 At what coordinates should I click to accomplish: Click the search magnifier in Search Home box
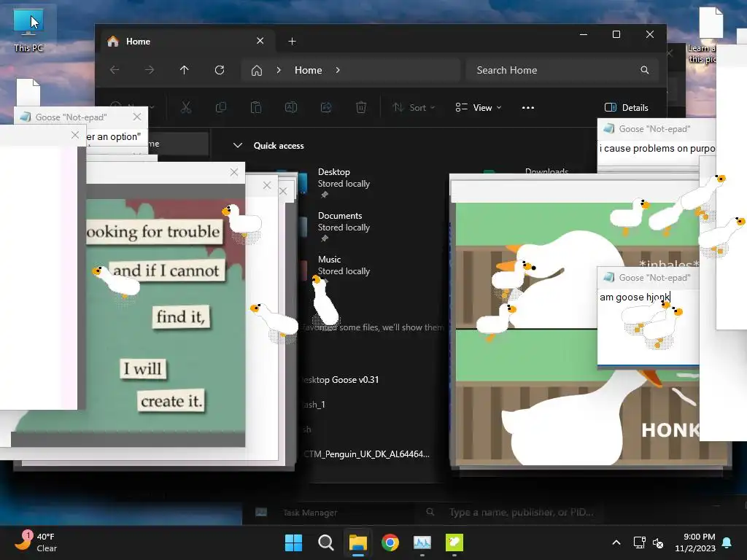(x=645, y=70)
